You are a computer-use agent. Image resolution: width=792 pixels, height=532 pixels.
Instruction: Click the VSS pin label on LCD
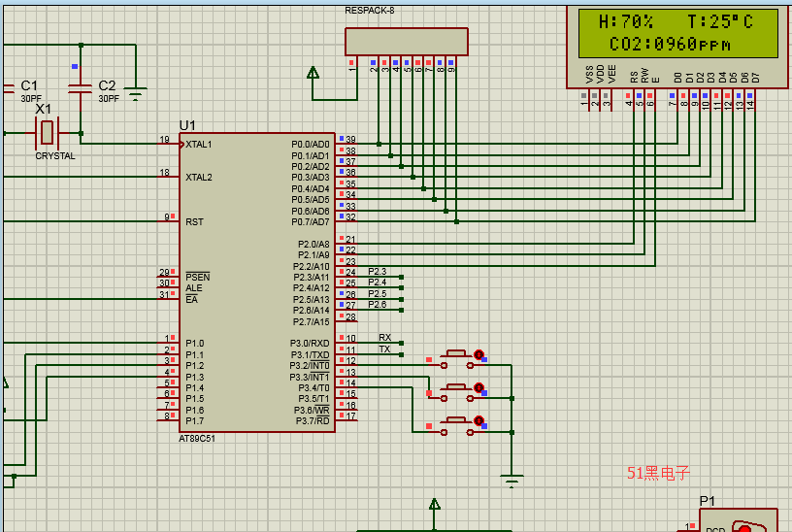tap(589, 75)
